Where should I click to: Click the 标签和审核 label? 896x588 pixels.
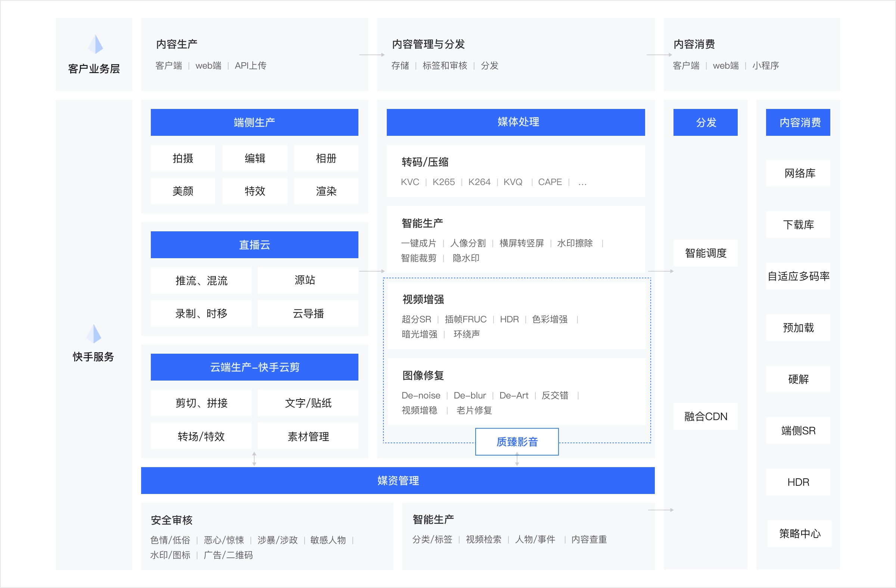click(x=445, y=65)
